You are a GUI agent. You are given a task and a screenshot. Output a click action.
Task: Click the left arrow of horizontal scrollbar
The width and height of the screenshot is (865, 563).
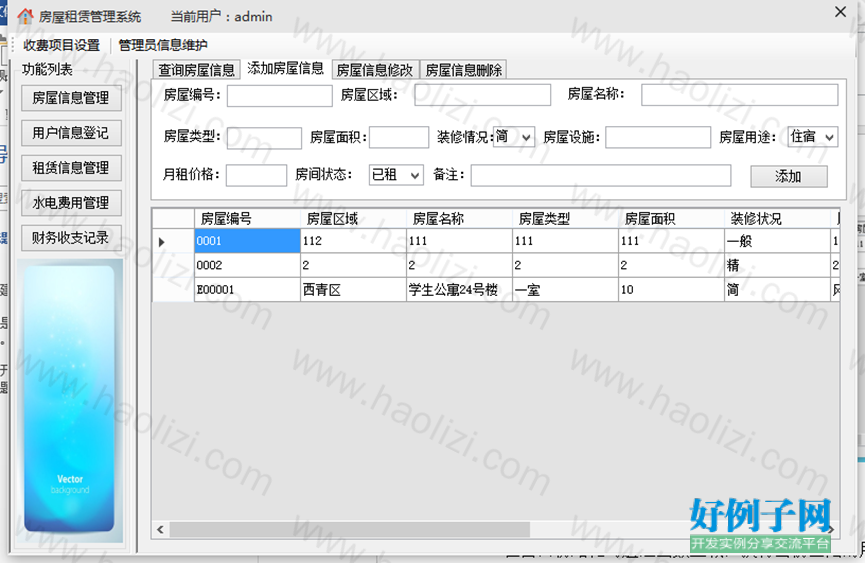(161, 529)
